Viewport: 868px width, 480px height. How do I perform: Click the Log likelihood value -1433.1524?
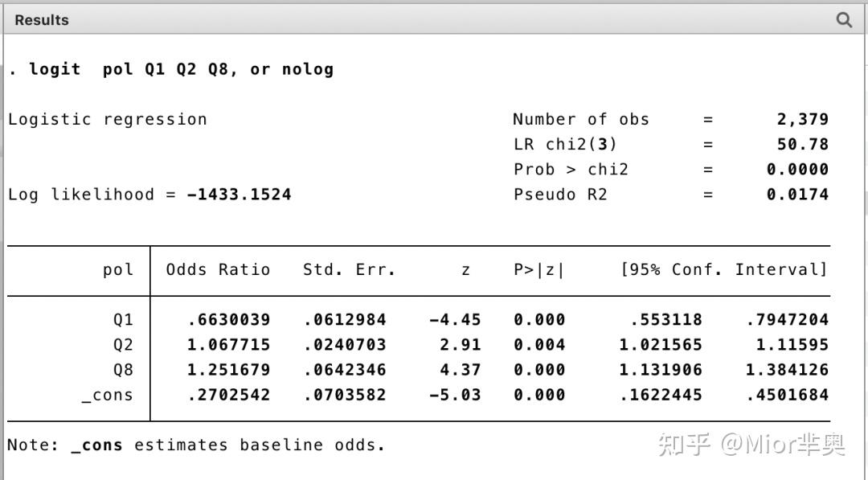pos(240,194)
